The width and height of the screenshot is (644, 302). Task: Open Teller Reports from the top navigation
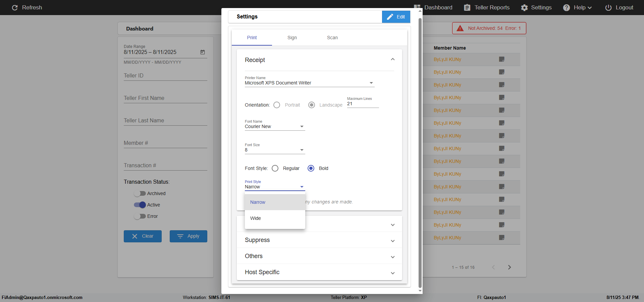(487, 7)
